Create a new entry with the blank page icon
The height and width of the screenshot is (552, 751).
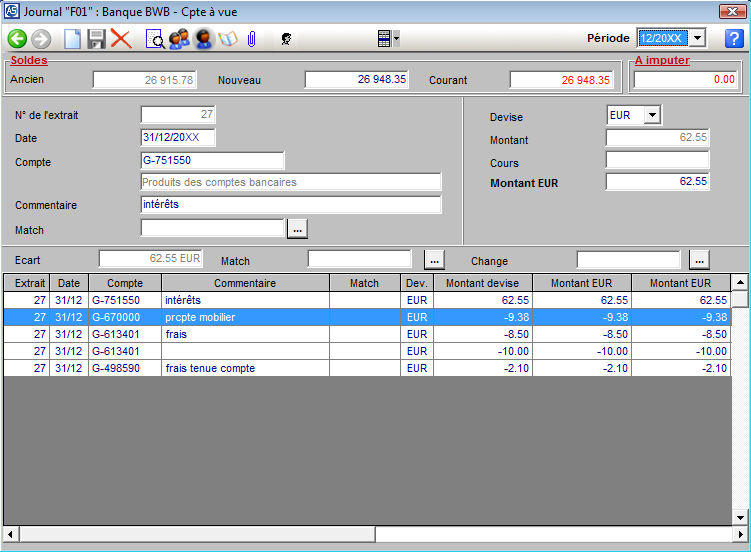point(72,39)
